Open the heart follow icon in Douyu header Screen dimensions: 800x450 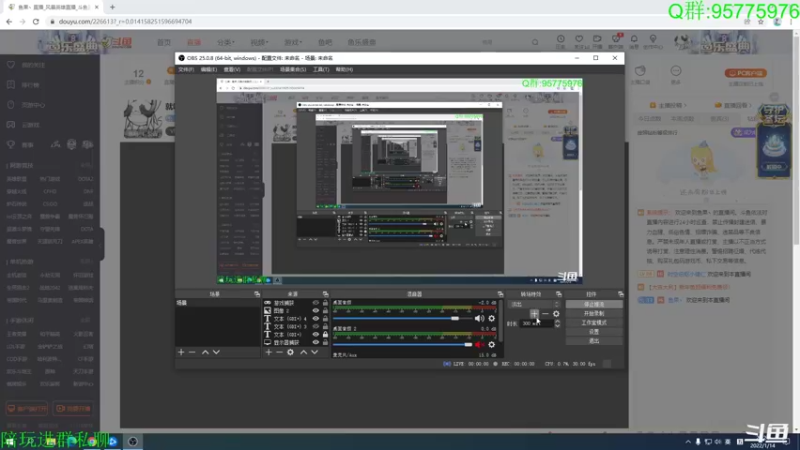click(x=579, y=39)
